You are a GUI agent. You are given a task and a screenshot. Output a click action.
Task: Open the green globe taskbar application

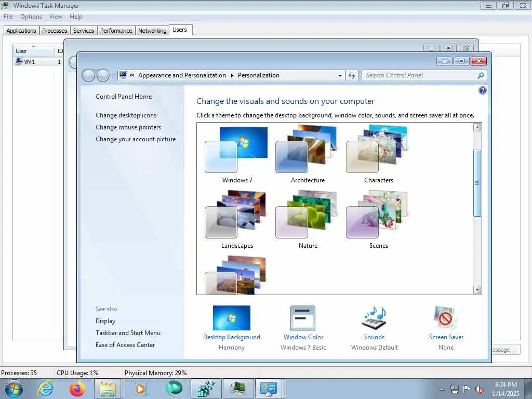coord(174,389)
